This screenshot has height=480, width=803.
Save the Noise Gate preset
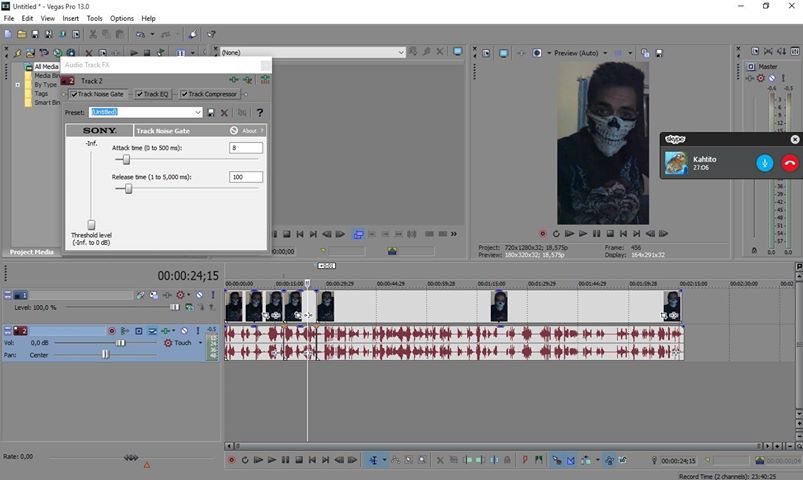[x=211, y=113]
